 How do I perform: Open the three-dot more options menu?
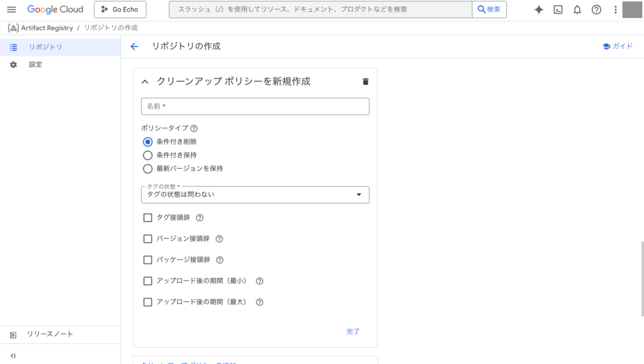[615, 9]
